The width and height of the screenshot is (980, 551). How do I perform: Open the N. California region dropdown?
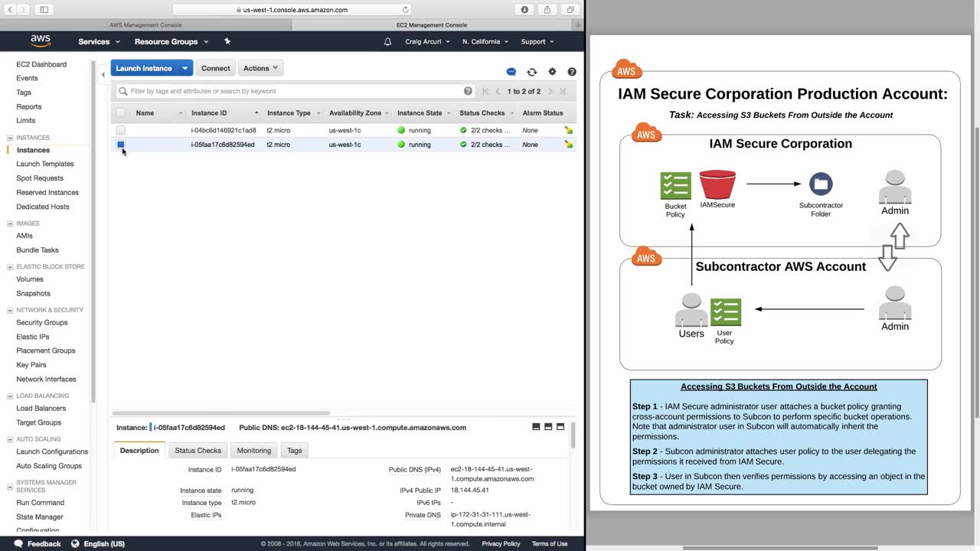point(485,41)
